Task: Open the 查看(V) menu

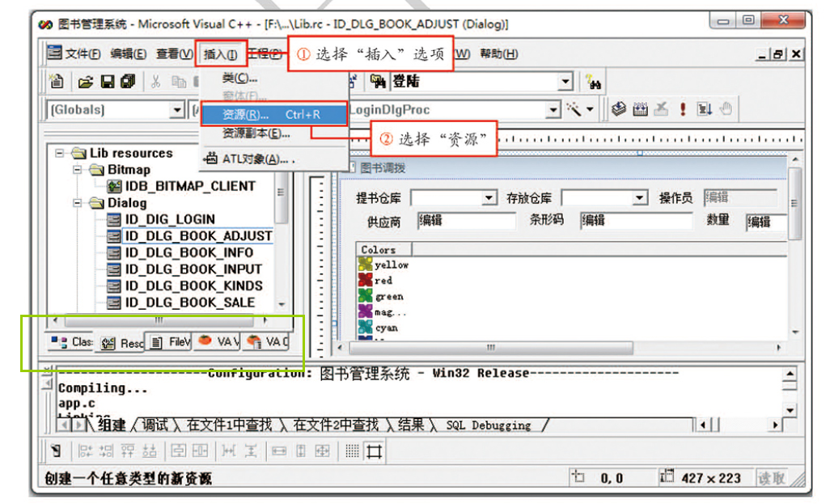Action: 174,53
